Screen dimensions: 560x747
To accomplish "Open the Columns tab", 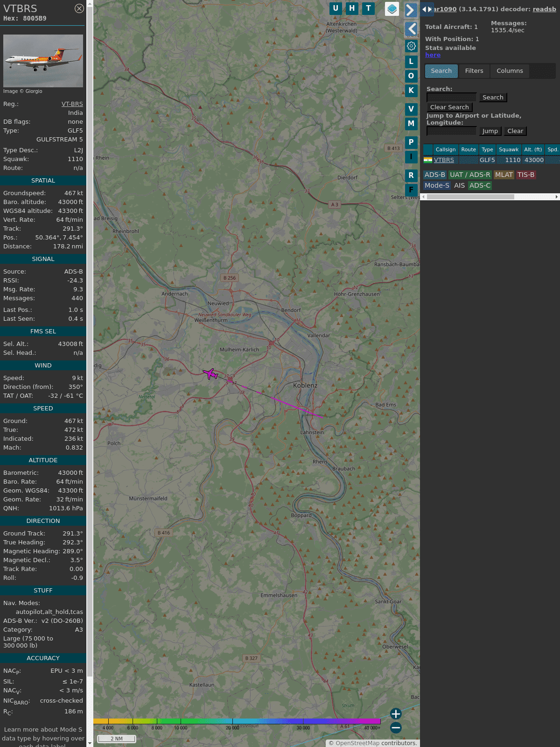I will click(x=510, y=71).
